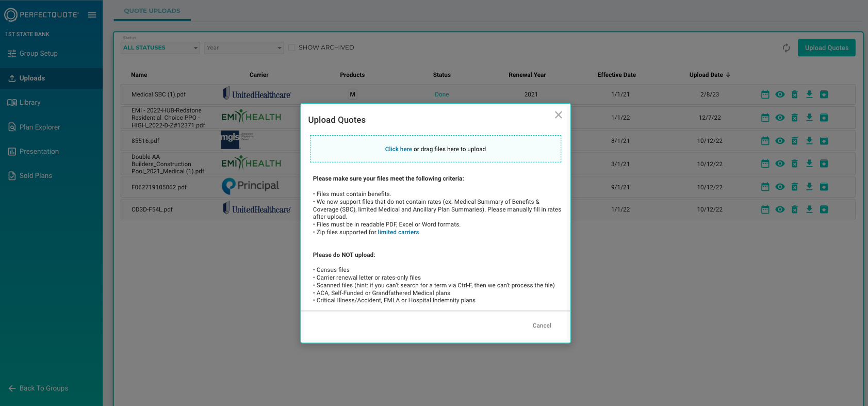868x406 pixels.
Task: Click Cancel in the Upload Quotes dialog
Action: coord(542,326)
